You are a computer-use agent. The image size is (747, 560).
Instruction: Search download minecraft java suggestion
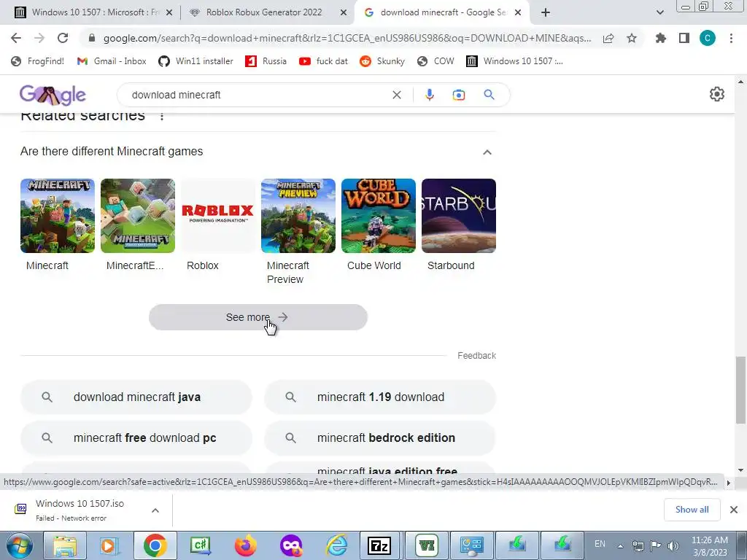click(x=136, y=397)
